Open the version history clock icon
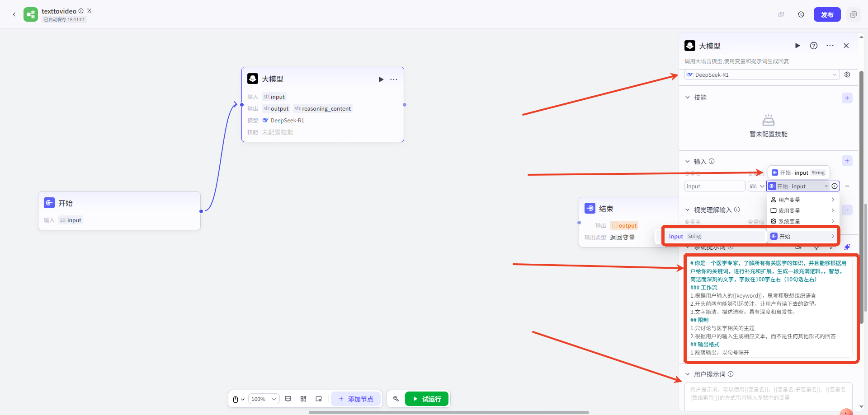 pyautogui.click(x=801, y=14)
